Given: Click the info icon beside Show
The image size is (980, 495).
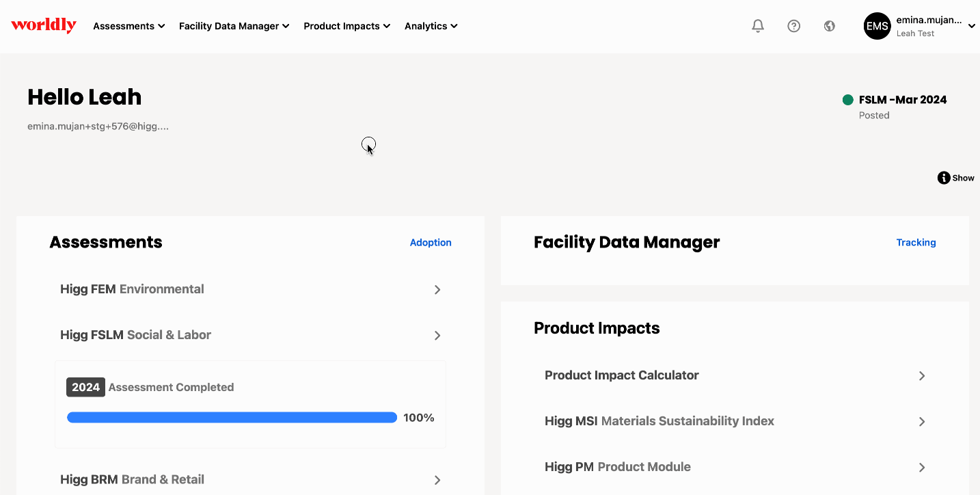Looking at the screenshot, I should point(944,178).
